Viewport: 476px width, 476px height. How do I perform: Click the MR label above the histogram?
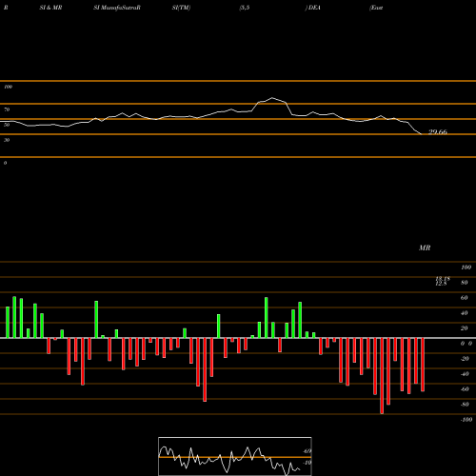(425, 248)
